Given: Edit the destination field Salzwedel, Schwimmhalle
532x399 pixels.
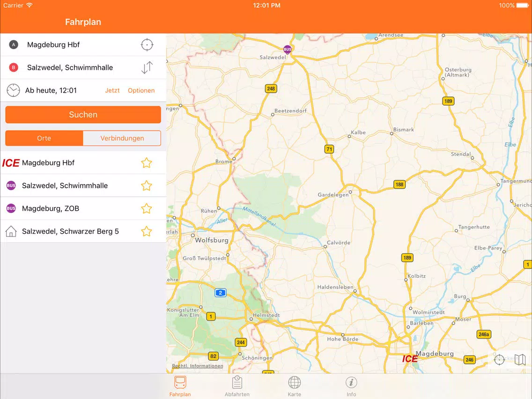Looking at the screenshot, I should tap(83, 67).
